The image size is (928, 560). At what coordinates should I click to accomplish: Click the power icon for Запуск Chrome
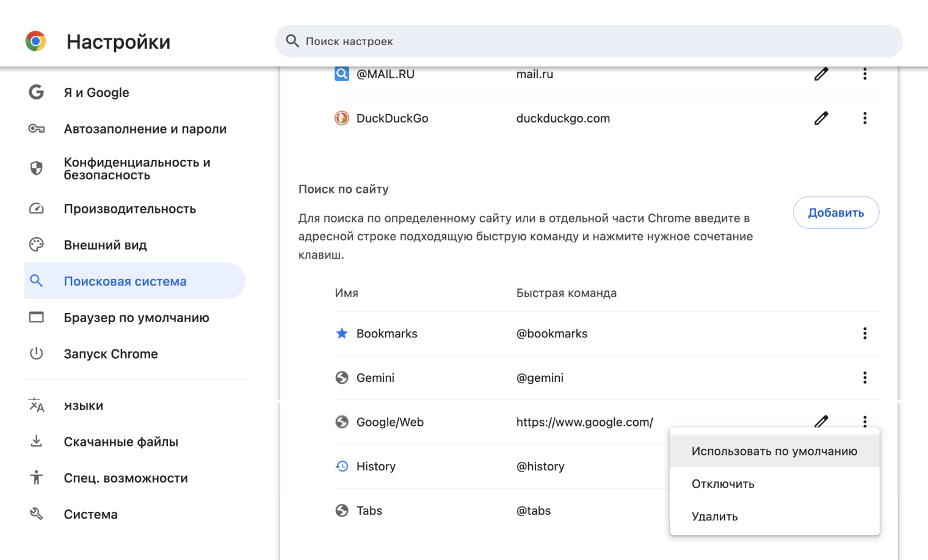[x=36, y=354]
